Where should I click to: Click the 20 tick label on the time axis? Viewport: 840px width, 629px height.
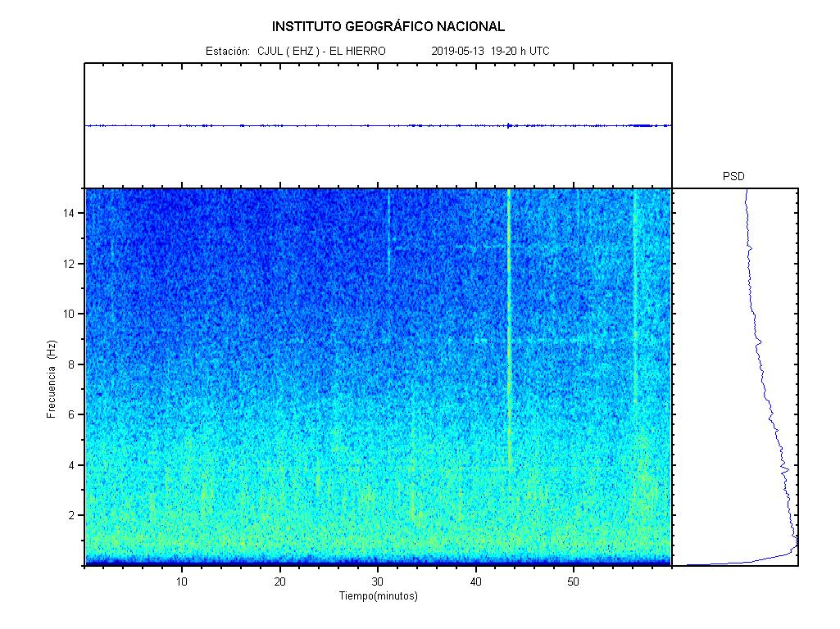(x=279, y=581)
